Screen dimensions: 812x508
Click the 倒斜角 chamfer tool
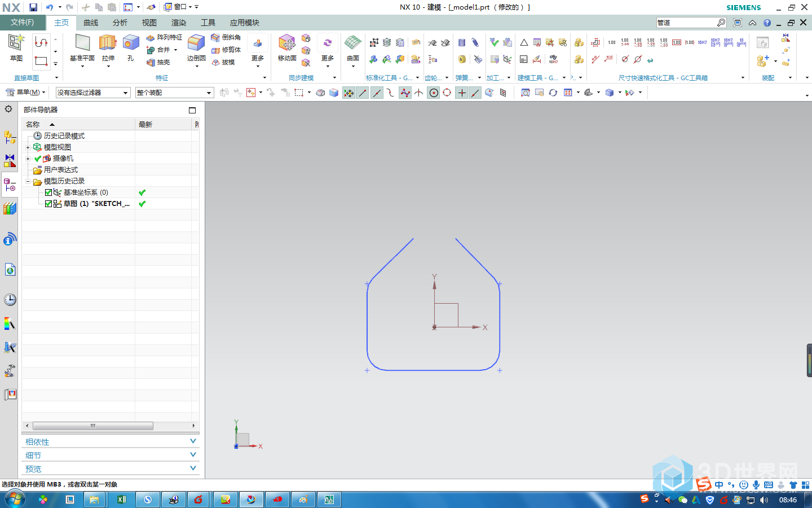tap(226, 37)
